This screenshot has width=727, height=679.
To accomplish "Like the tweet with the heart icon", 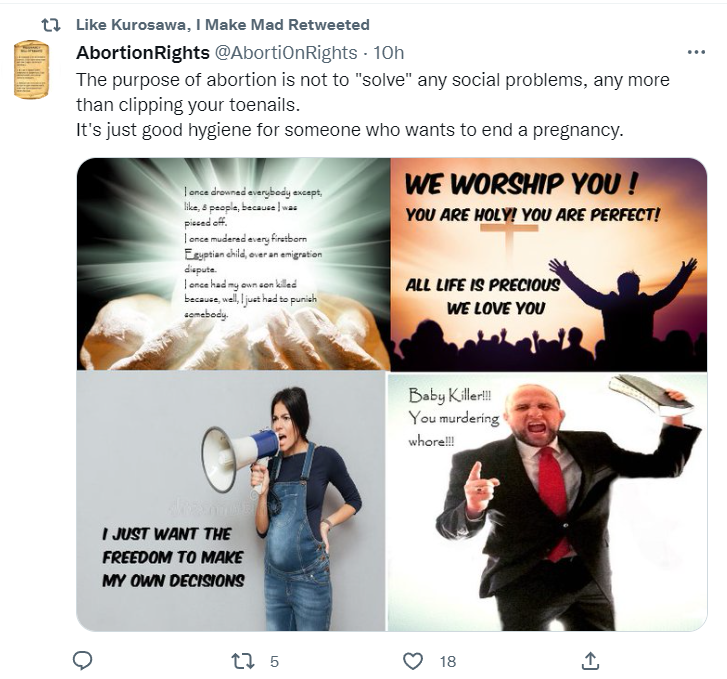I will point(413,661).
